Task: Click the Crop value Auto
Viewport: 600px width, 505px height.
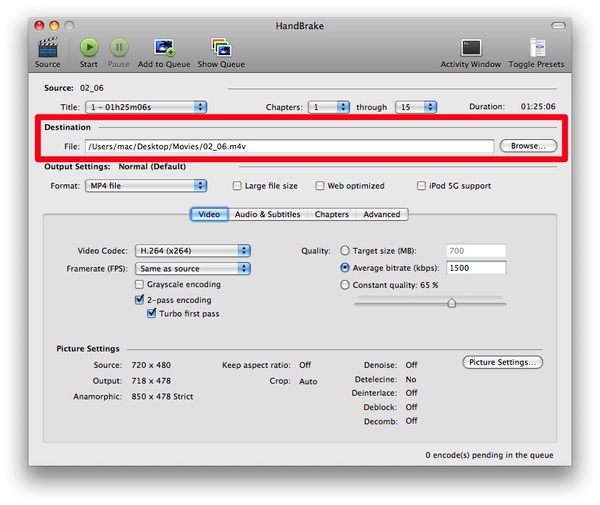Action: click(308, 381)
